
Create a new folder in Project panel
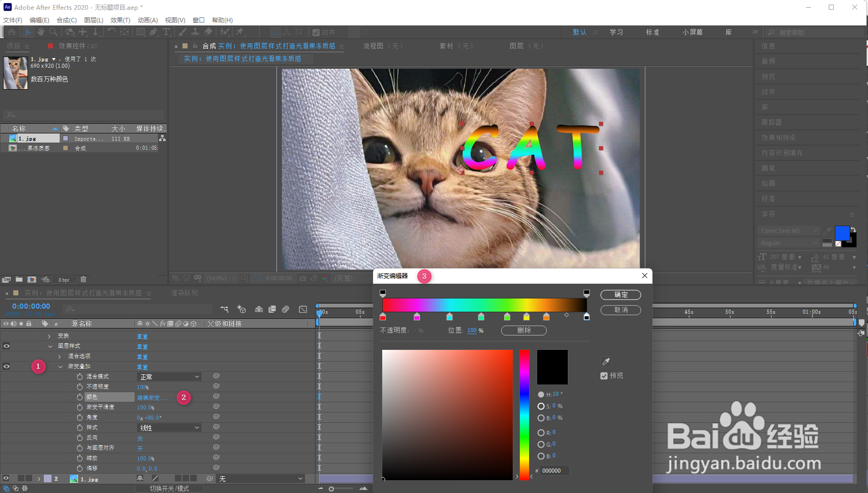tap(19, 279)
